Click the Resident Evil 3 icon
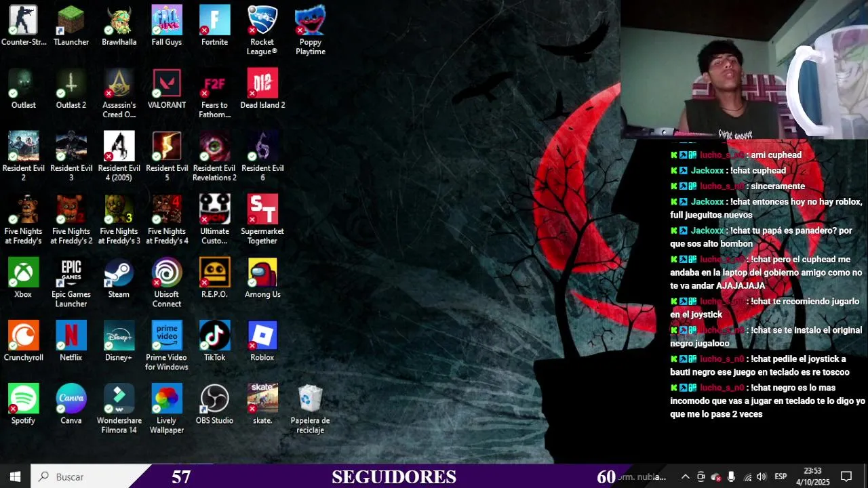This screenshot has width=868, height=488. click(71, 157)
